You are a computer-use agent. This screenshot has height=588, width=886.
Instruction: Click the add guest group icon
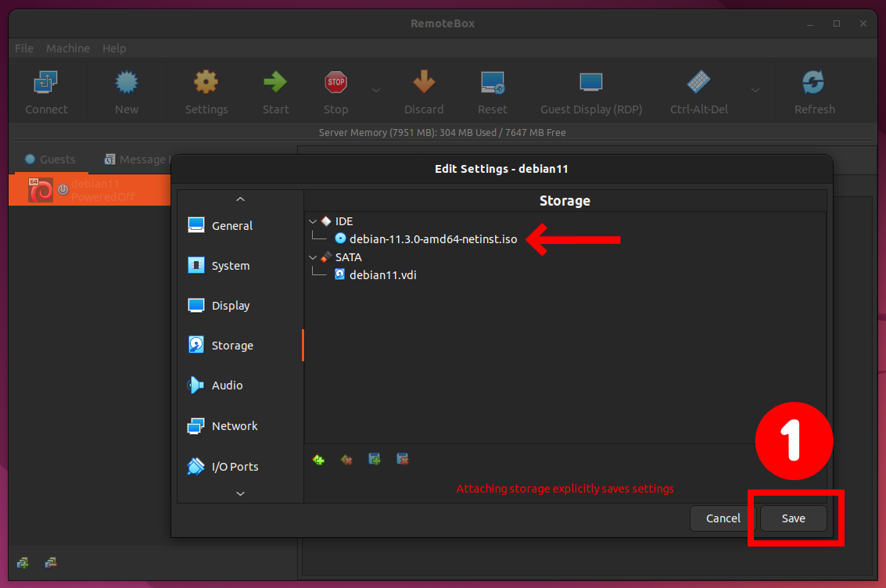click(x=23, y=562)
